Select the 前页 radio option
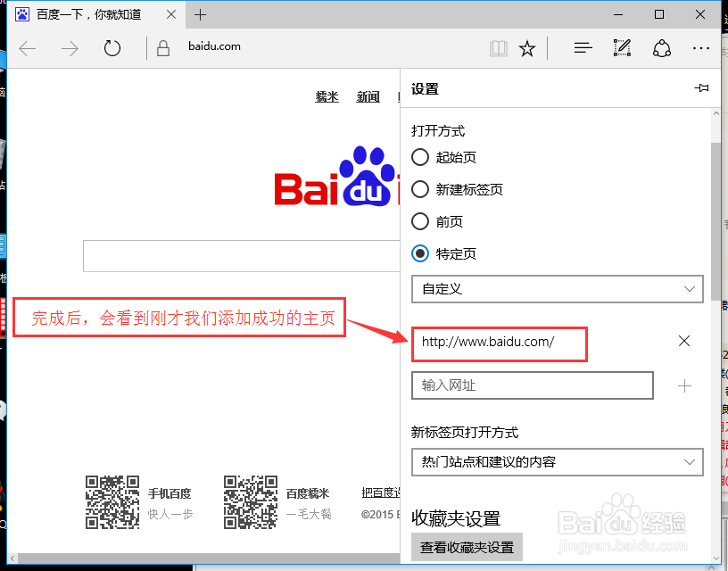Screen dimensions: 728x571 click(420, 221)
